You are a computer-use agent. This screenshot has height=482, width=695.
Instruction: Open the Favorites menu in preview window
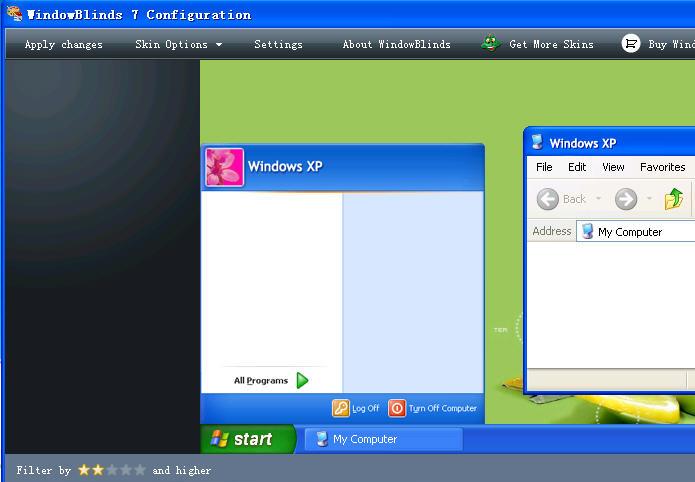[x=662, y=167]
